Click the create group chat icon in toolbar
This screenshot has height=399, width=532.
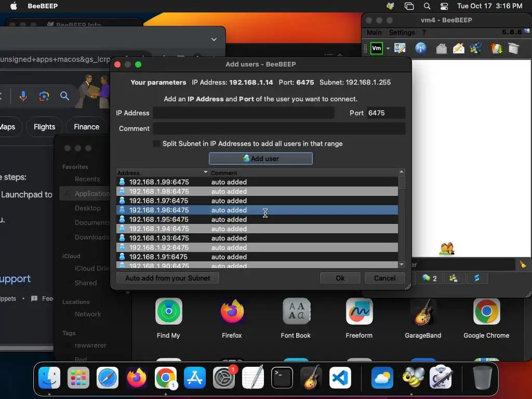click(x=476, y=48)
